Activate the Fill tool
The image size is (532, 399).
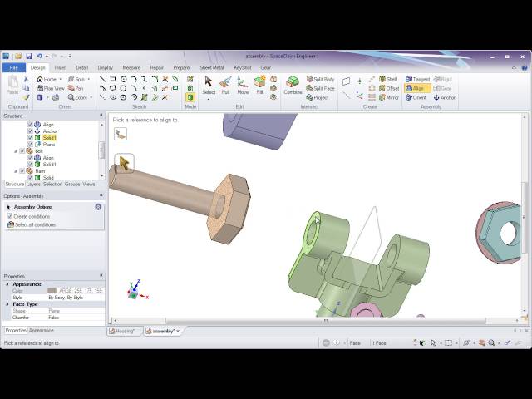click(259, 86)
